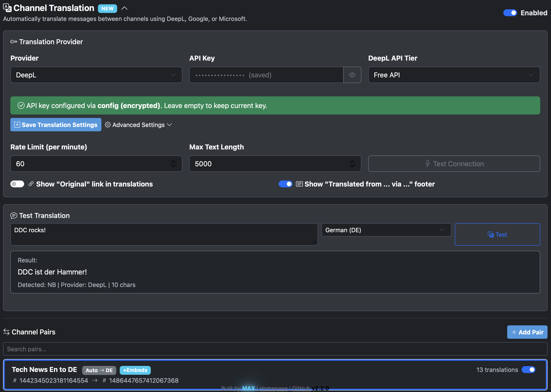The image size is (551, 392).
Task: Open the DeepL API Tier dropdown
Action: click(454, 75)
